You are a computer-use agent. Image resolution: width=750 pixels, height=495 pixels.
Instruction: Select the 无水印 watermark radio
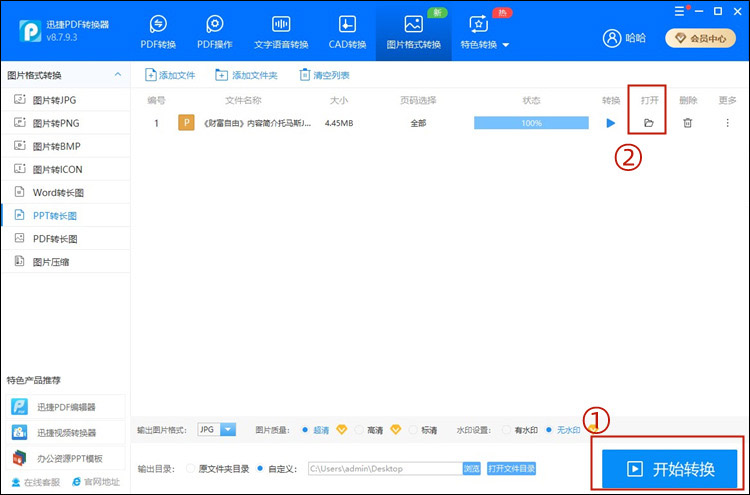pos(549,430)
